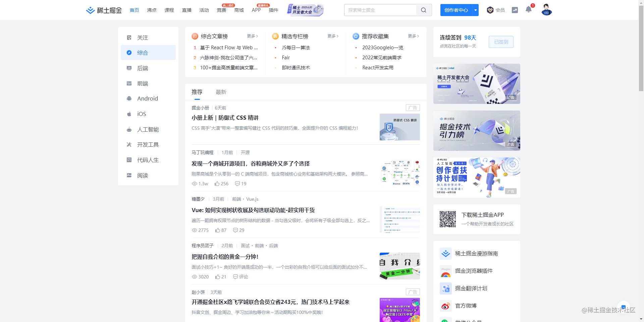Click likes icon on 谷粒商城 article
This screenshot has height=322, width=644.
pos(217,184)
